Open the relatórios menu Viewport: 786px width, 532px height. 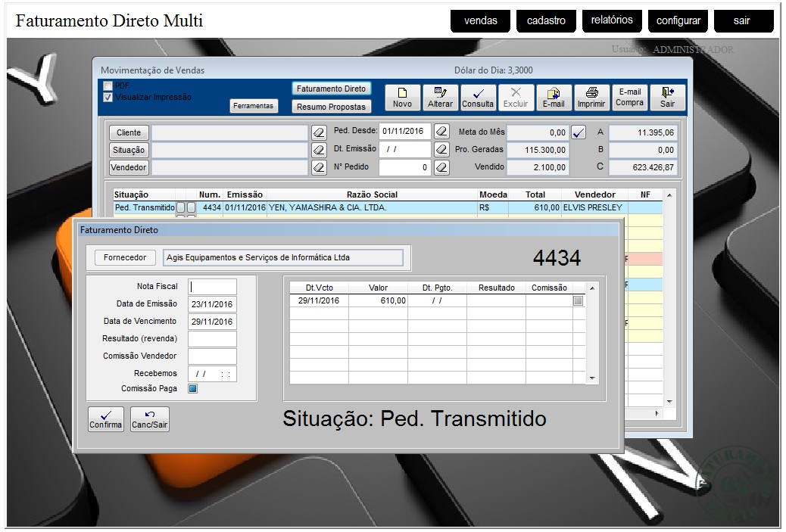pos(612,20)
